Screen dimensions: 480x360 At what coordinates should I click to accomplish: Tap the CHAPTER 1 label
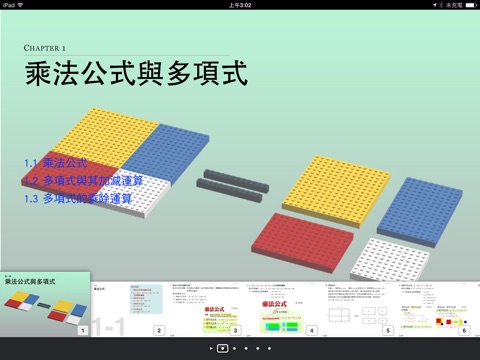pos(44,48)
